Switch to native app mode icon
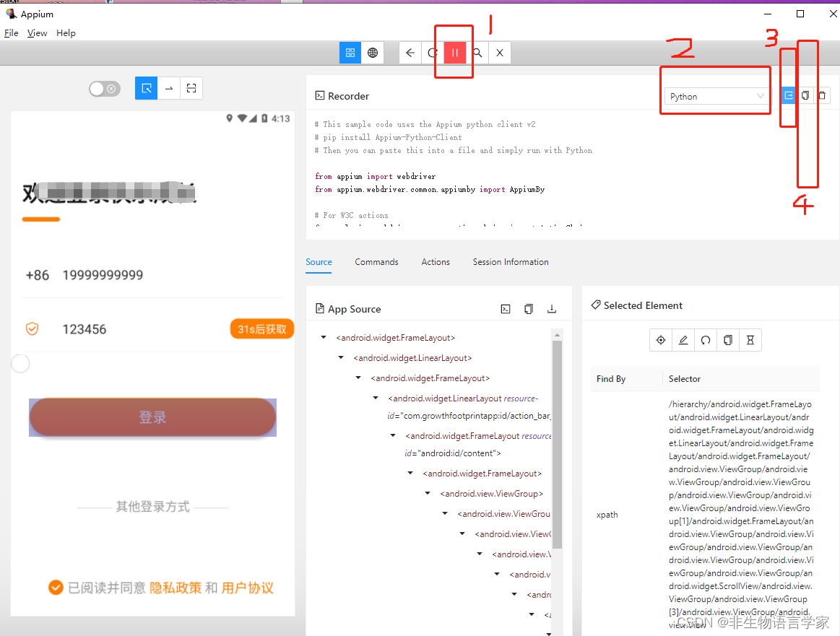This screenshot has height=636, width=840. (350, 53)
